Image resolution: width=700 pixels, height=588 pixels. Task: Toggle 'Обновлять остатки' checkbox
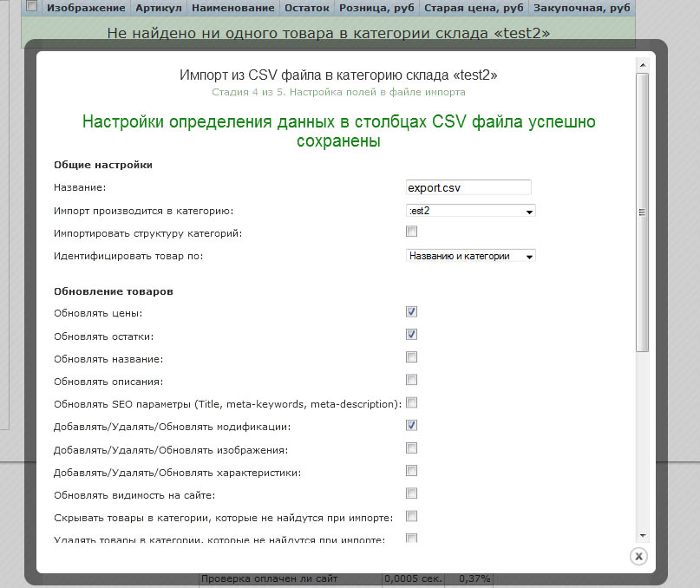pos(412,334)
